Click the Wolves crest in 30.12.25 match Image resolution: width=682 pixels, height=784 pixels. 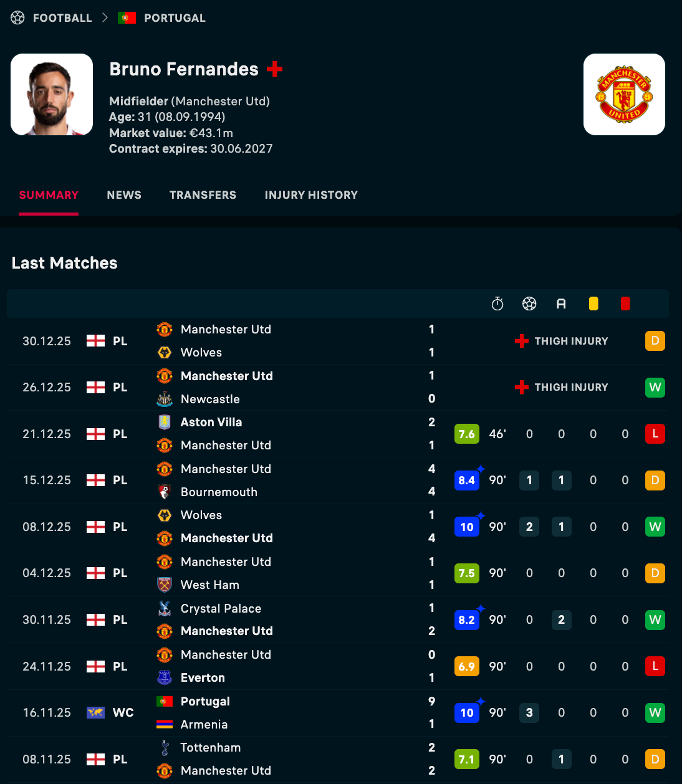(x=165, y=353)
